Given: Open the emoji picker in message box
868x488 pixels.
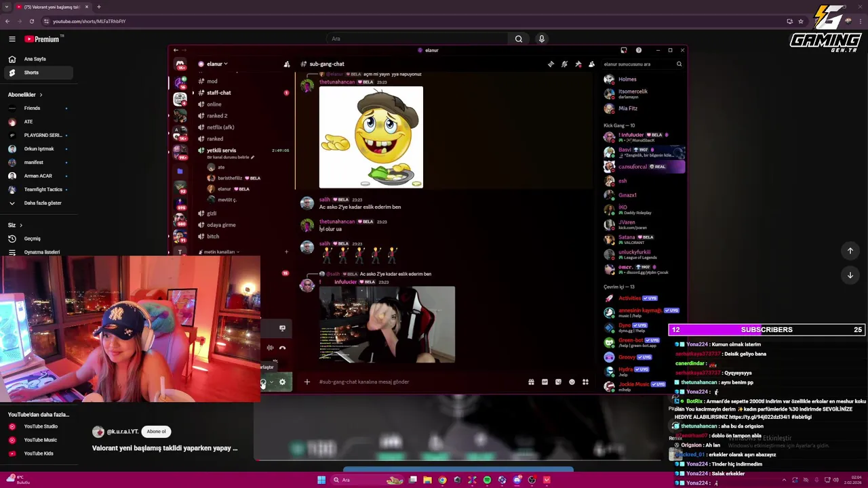Looking at the screenshot, I should click(572, 382).
